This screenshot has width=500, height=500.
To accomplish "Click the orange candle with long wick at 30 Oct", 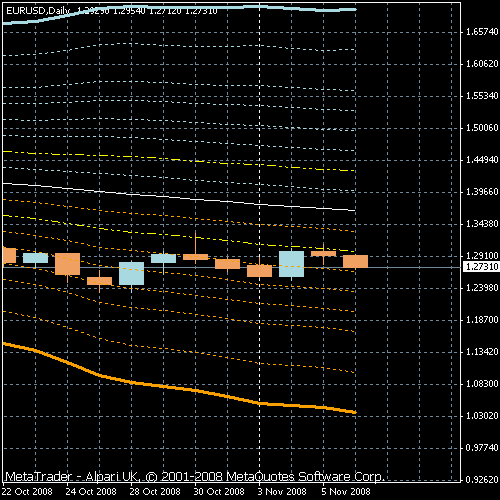I will [x=195, y=257].
